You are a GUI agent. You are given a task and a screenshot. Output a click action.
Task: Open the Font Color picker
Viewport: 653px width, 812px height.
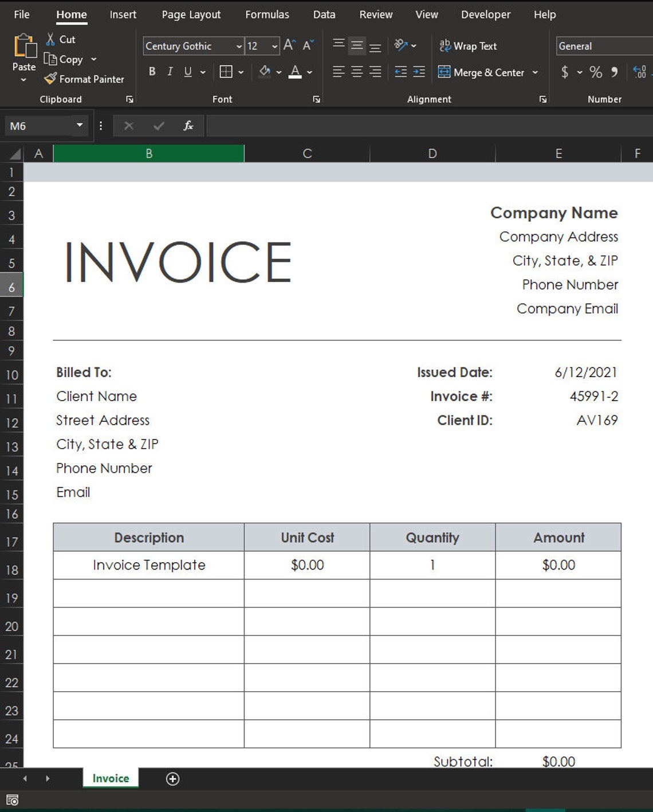click(296, 72)
